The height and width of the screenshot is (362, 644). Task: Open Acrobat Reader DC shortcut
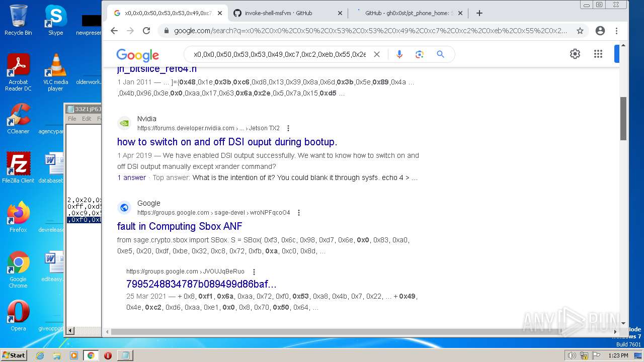[18, 72]
